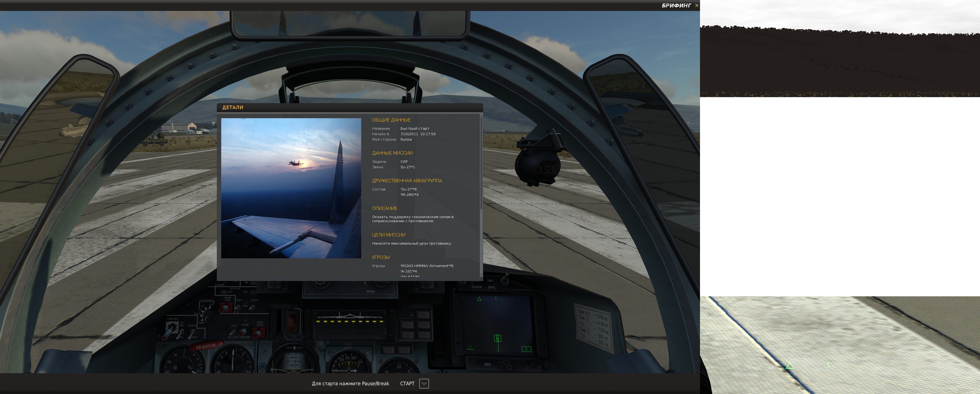This screenshot has width=980, height=394.
Task: Click the ДЕТАЛИ panel title
Action: coord(232,107)
